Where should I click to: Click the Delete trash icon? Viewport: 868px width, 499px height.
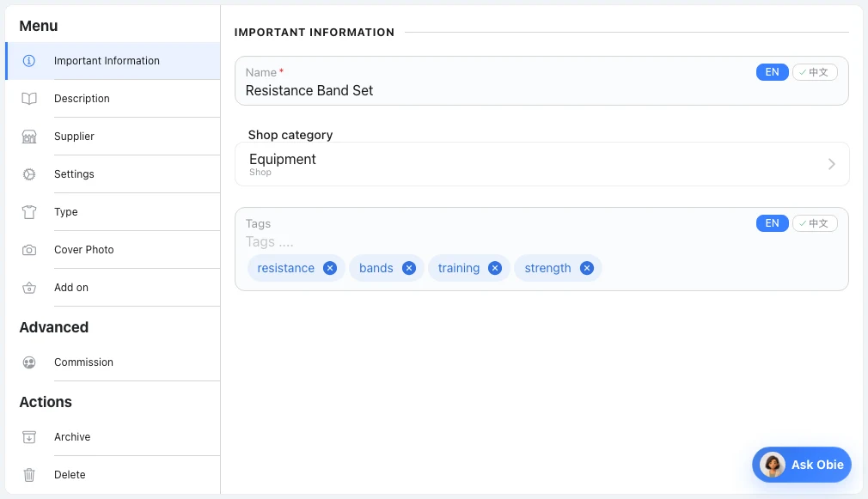[x=28, y=475]
